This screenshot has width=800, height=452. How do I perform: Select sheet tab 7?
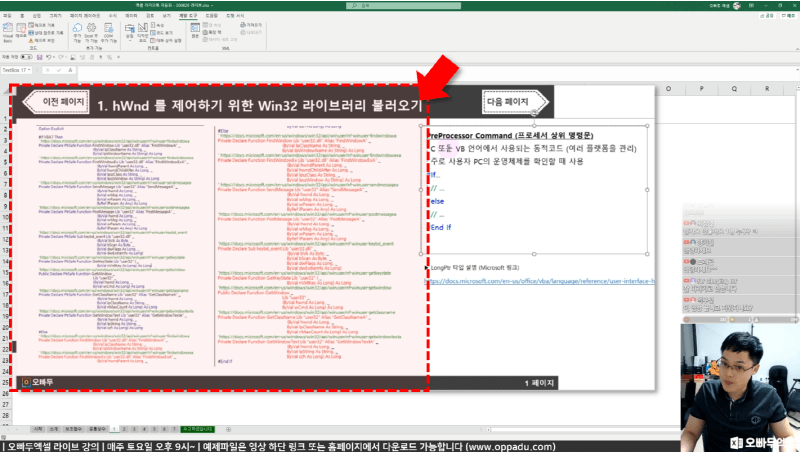point(174,430)
